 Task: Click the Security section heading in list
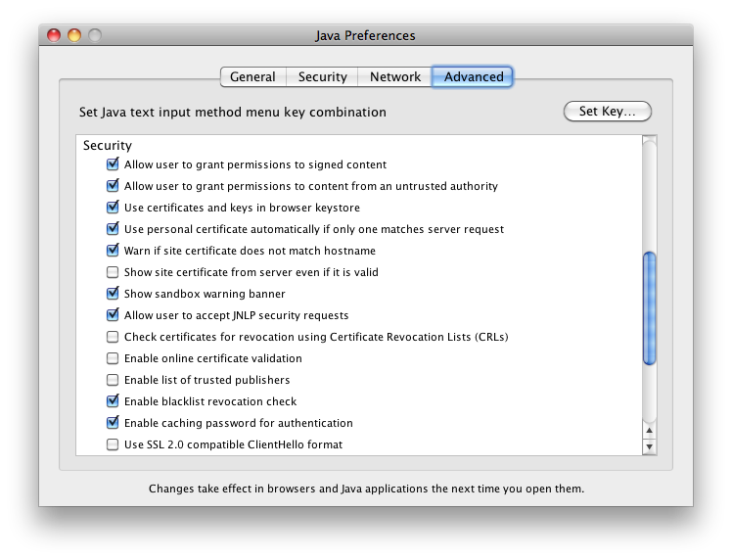(x=108, y=145)
